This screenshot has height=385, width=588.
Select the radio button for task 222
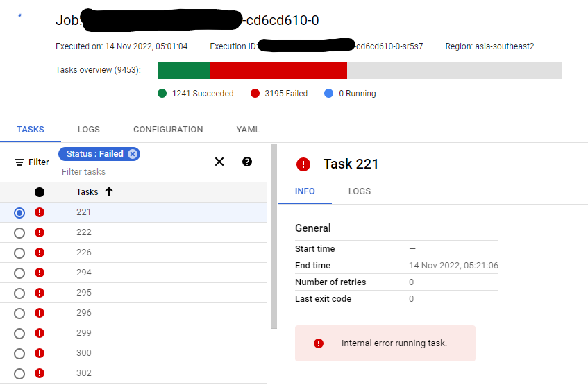pos(19,233)
